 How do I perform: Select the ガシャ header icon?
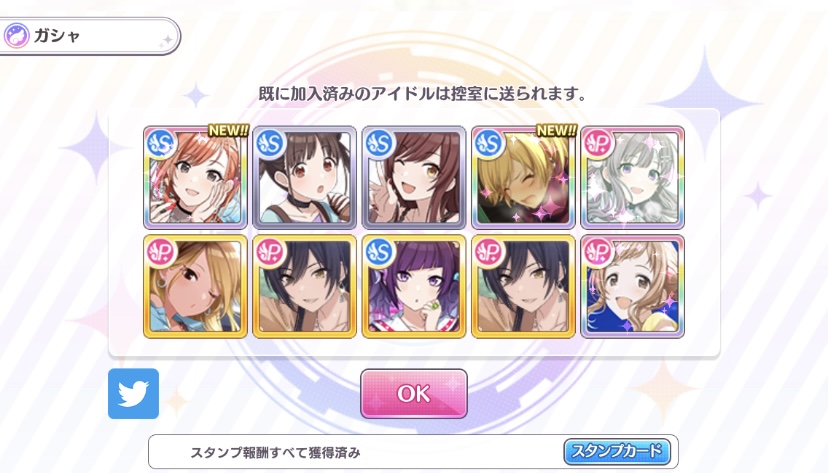[16, 36]
